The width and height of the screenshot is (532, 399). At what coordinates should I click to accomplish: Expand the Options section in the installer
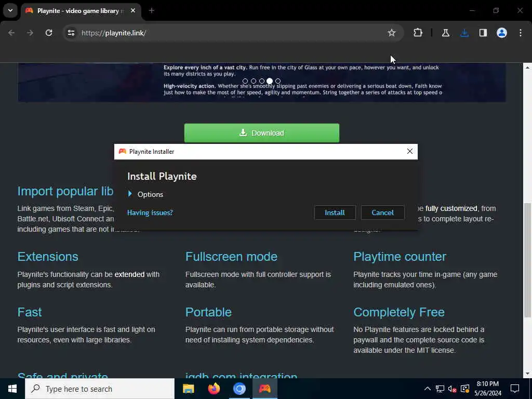coord(145,194)
